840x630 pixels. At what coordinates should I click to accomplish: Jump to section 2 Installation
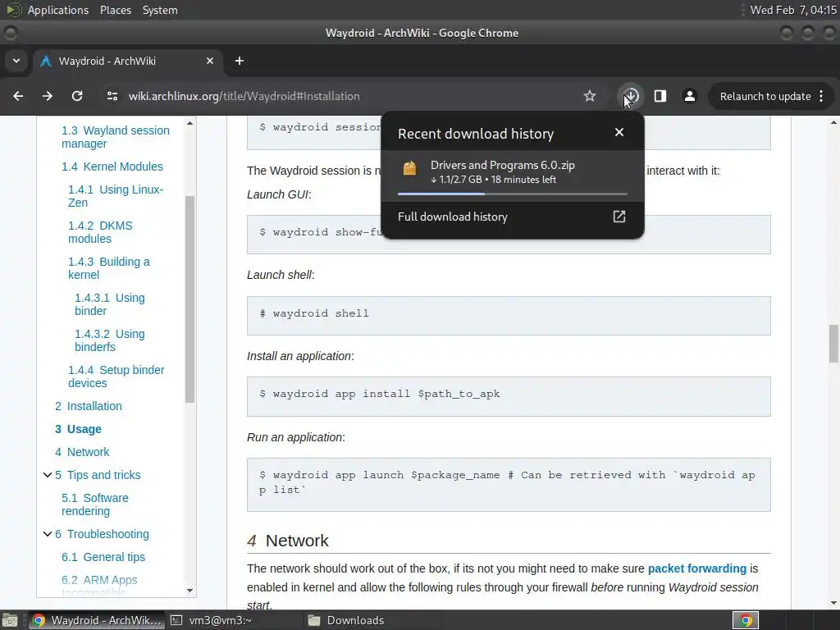click(89, 406)
